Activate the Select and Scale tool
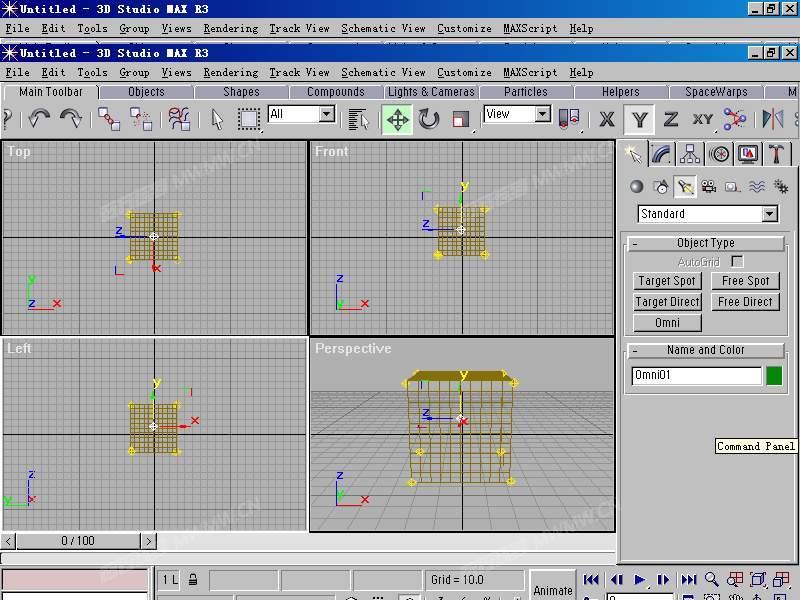The height and width of the screenshot is (600, 800). 461,119
